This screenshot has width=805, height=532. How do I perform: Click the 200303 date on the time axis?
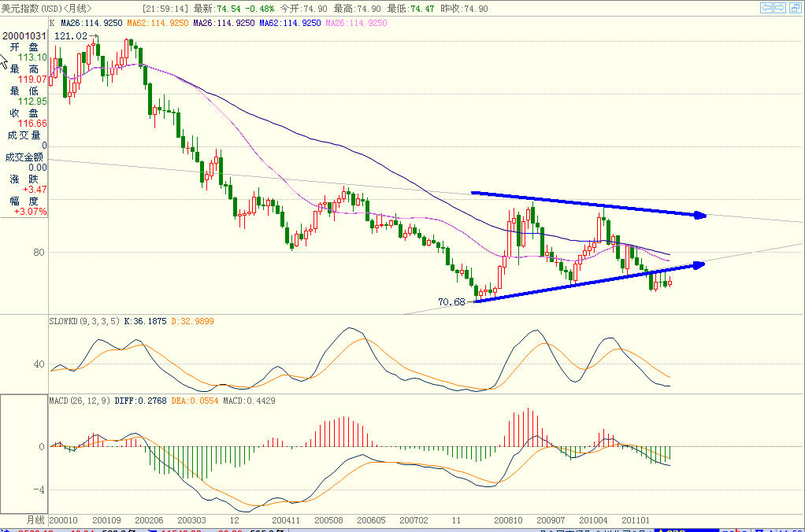point(191,520)
